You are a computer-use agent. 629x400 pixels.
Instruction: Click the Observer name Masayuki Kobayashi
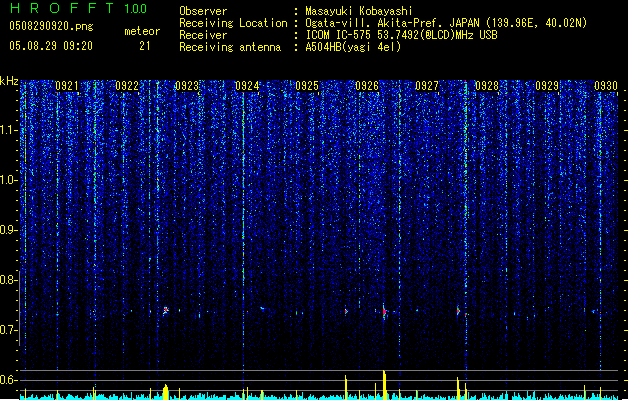(x=359, y=11)
